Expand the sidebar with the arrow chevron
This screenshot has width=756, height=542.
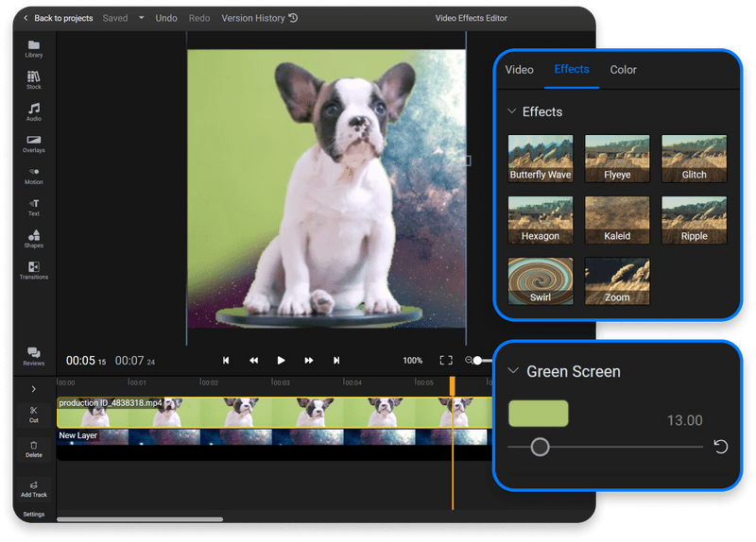tap(34, 388)
